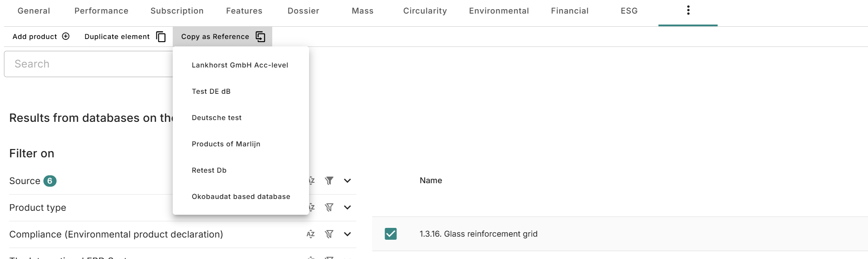
Task: Click Copy as Reference button
Action: click(222, 36)
